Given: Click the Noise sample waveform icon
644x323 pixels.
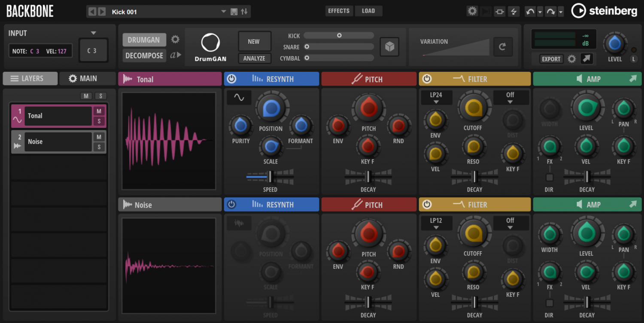Looking at the screenshot, I should tap(128, 205).
